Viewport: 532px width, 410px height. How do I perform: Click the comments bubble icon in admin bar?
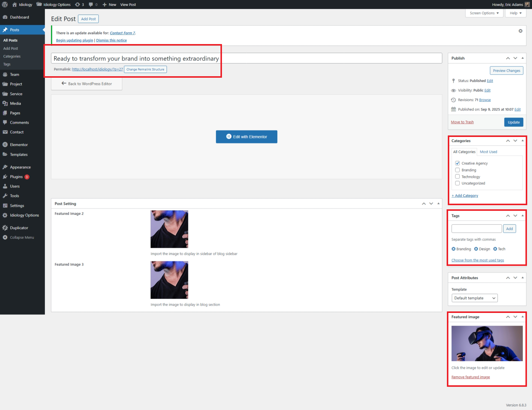91,4
